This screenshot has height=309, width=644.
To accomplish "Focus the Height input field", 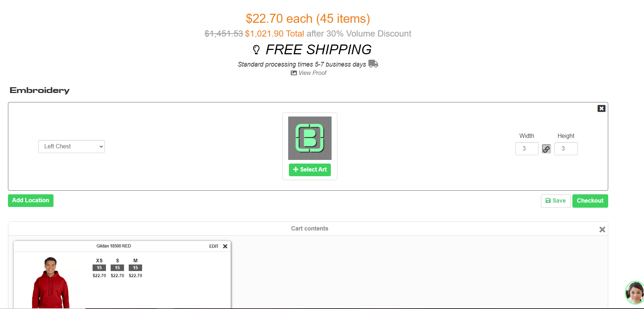I will pos(566,149).
